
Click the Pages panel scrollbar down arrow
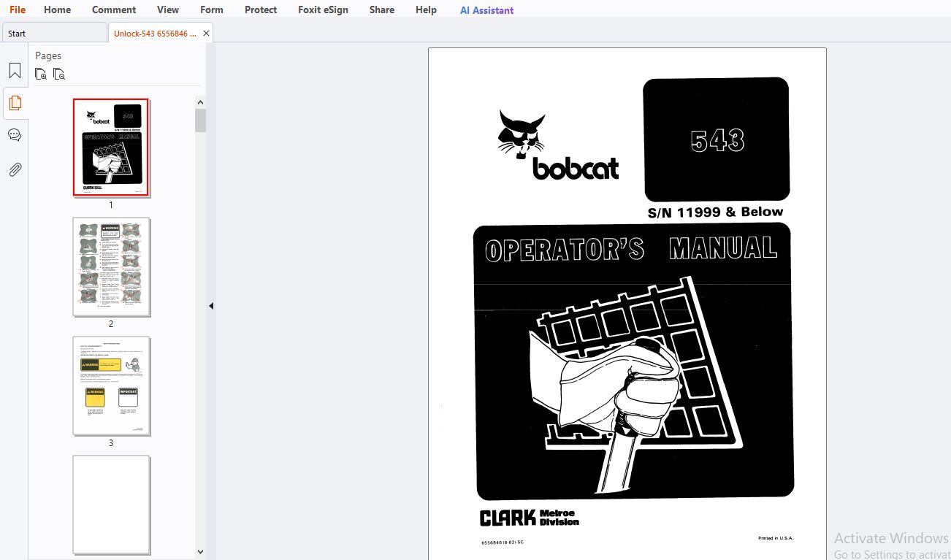200,552
